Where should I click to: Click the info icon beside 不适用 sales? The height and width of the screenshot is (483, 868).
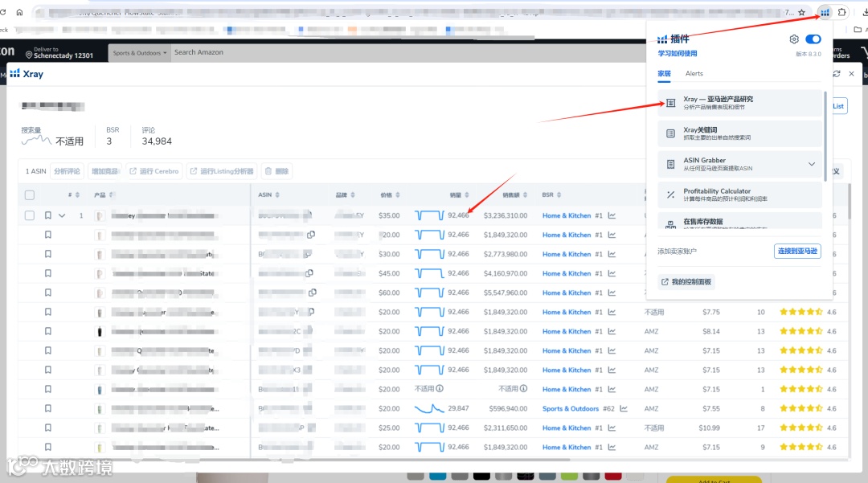[x=440, y=388]
